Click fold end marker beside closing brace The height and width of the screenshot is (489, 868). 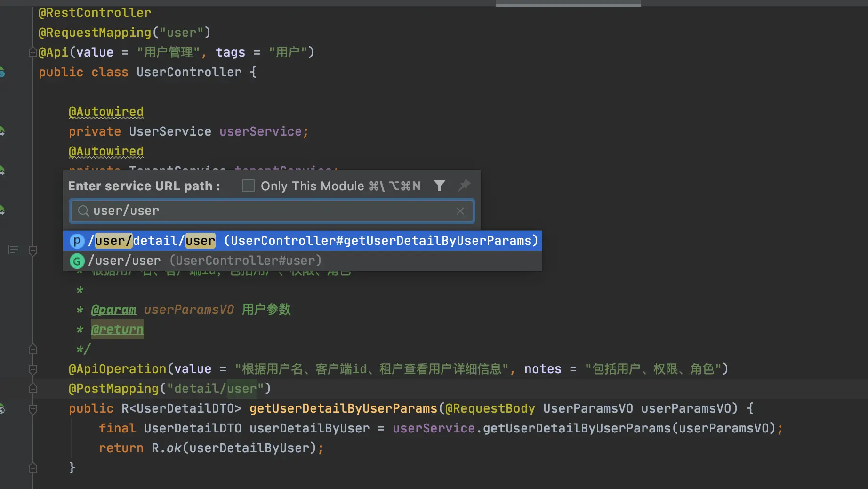click(33, 468)
